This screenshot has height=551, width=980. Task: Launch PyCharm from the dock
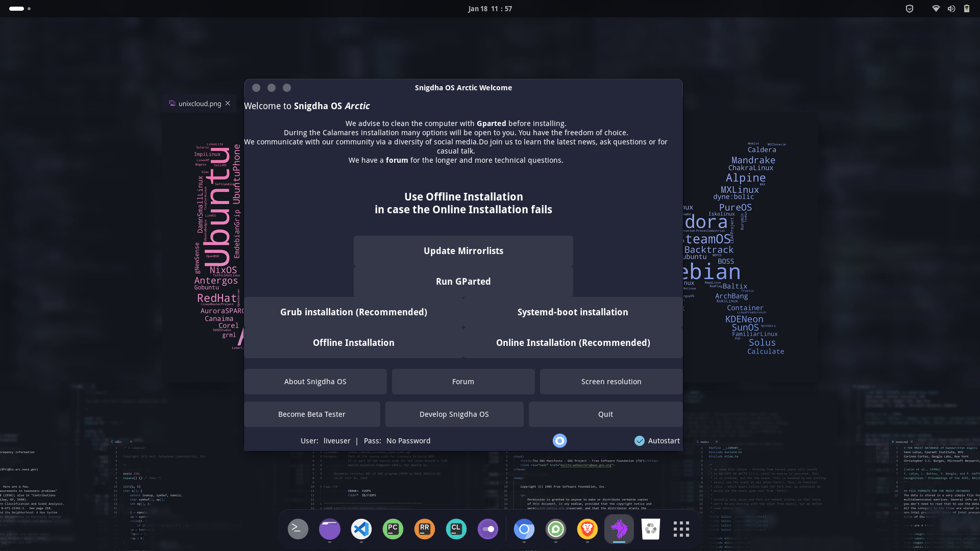393,529
